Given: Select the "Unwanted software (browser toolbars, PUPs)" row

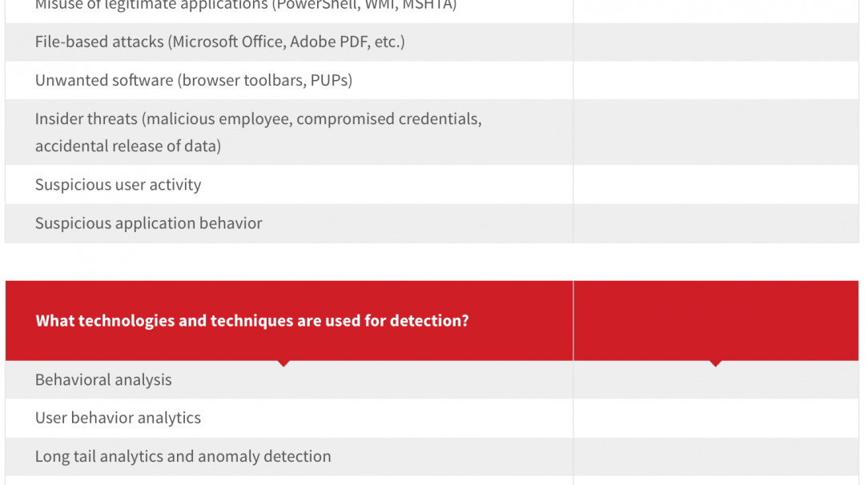Looking at the screenshot, I should [x=194, y=80].
